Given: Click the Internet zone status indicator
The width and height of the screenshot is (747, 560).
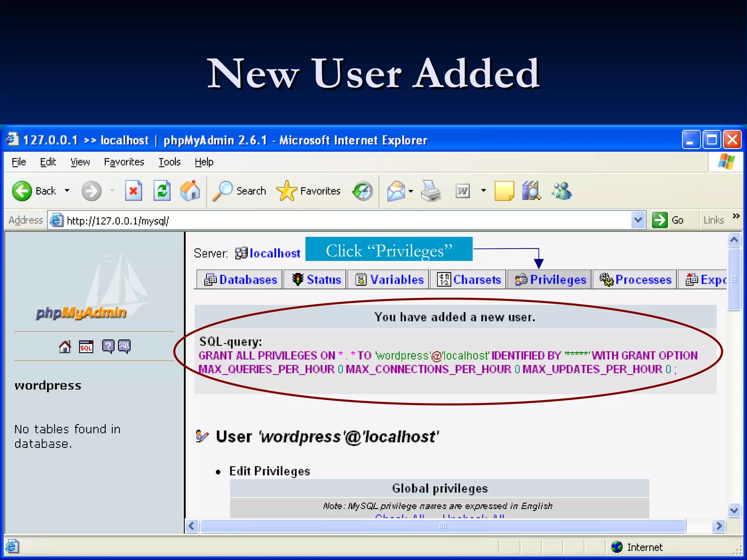Looking at the screenshot, I should 637,547.
